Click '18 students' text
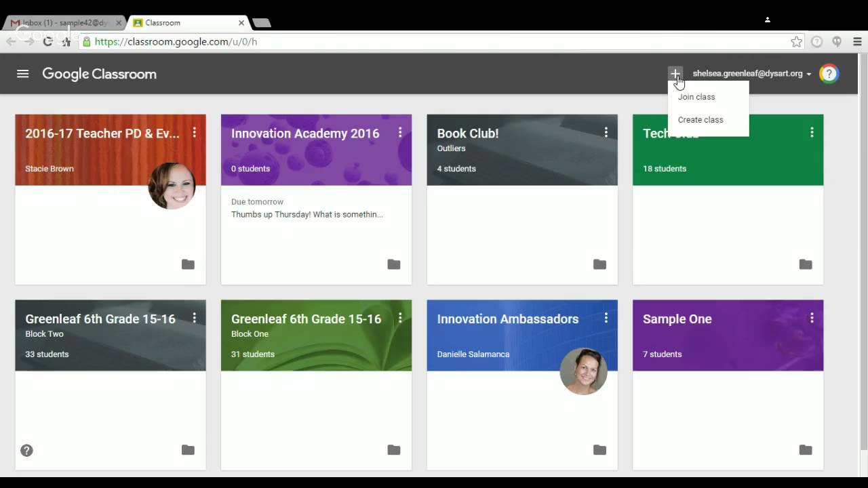This screenshot has height=488, width=868. pos(665,169)
